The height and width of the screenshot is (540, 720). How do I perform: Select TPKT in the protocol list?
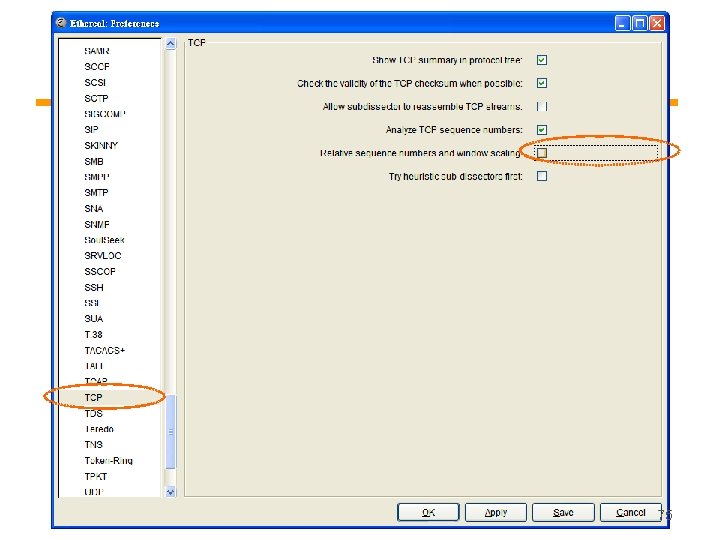point(96,477)
